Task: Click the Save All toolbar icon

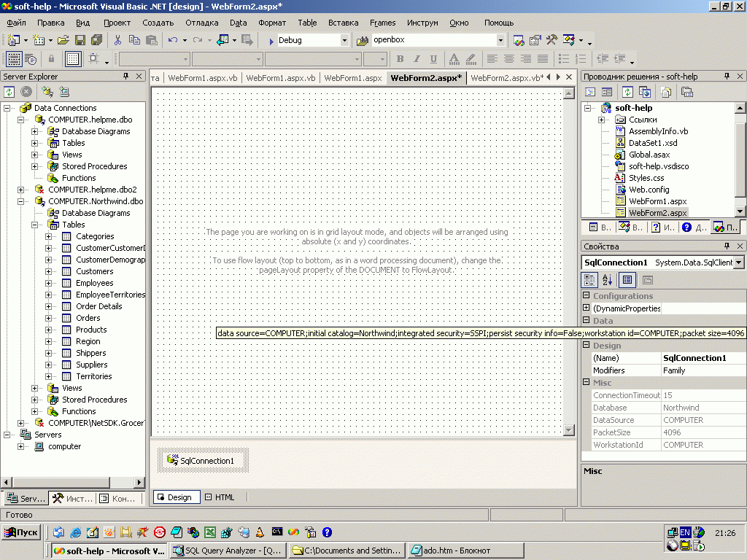Action: click(x=97, y=41)
